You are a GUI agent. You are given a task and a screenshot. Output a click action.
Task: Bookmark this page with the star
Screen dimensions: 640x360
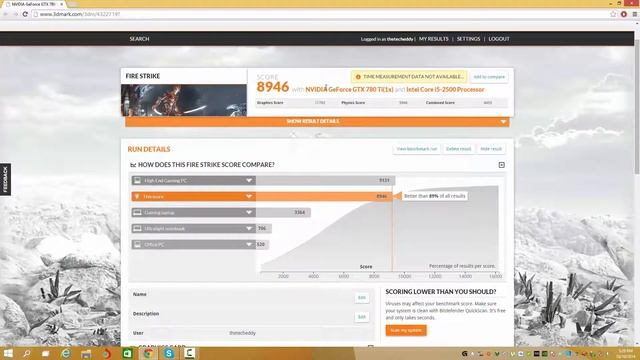[x=613, y=14]
